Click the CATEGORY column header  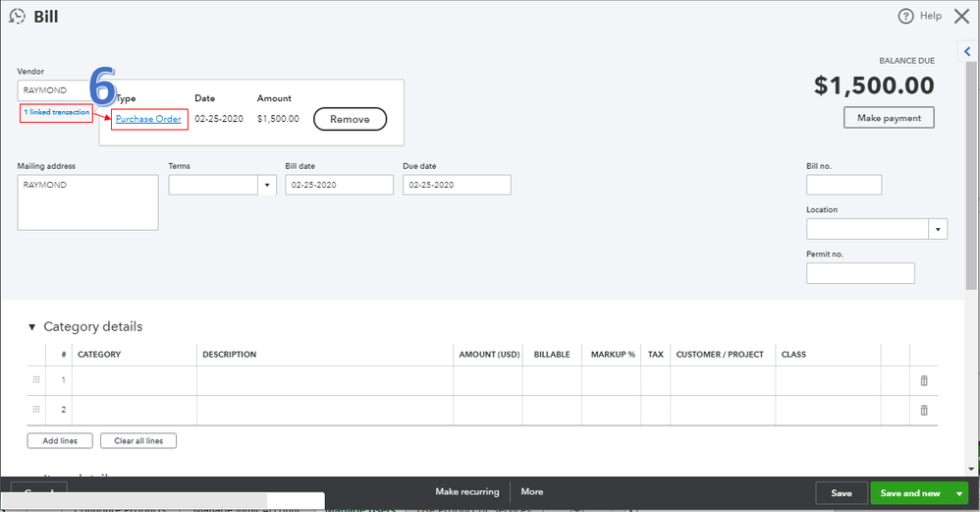(x=99, y=355)
